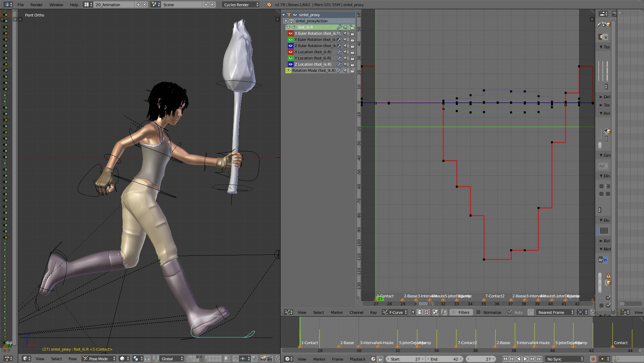Click the OpenGL render animation clapper icon
Screen dimensions: 644x363
coord(270,359)
